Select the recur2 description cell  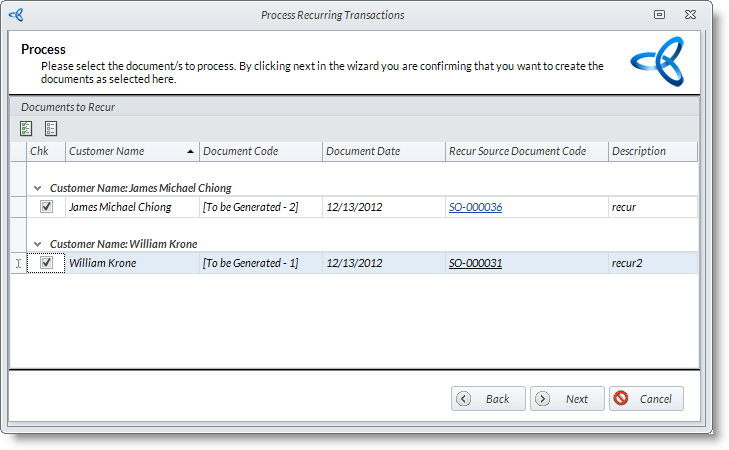651,263
